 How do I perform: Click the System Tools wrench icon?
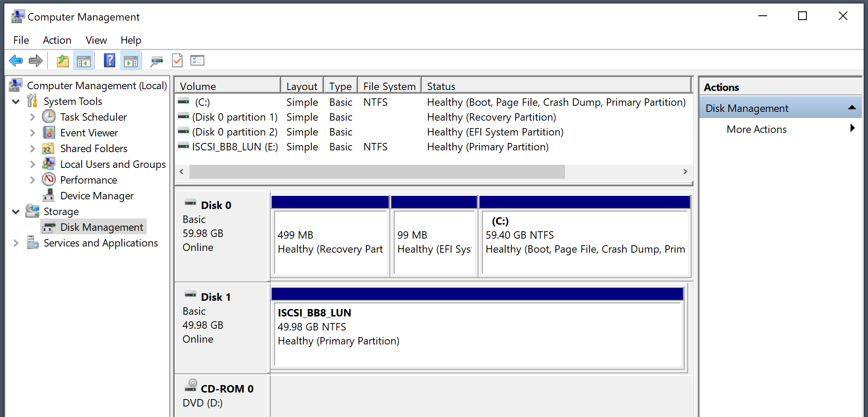32,101
